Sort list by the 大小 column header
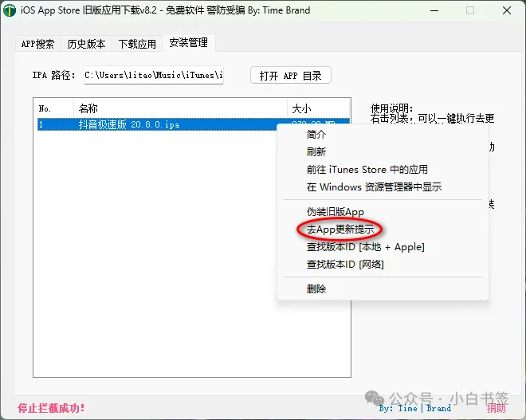 (318, 108)
